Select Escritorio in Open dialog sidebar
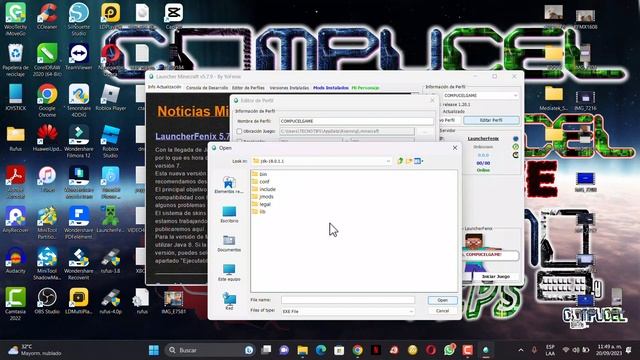The height and width of the screenshot is (360, 640). [x=229, y=214]
